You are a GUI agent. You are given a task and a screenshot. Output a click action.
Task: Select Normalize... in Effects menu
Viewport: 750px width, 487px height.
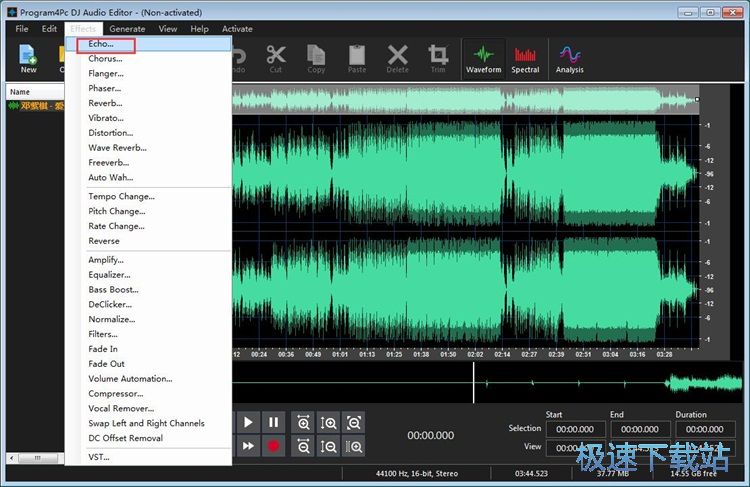click(x=111, y=319)
